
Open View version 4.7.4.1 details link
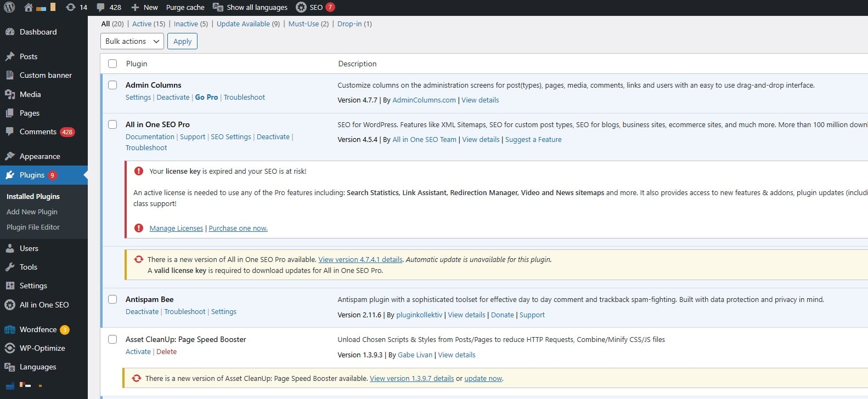(360, 259)
